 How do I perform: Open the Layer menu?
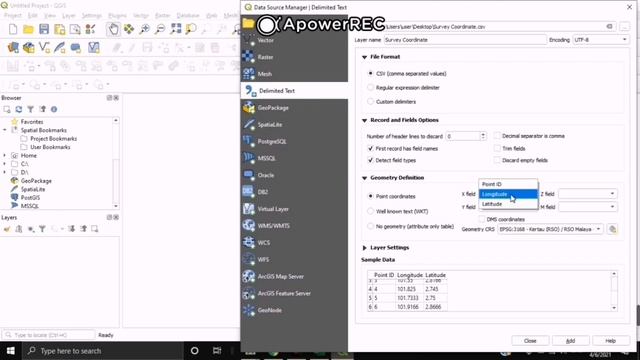[x=69, y=16]
